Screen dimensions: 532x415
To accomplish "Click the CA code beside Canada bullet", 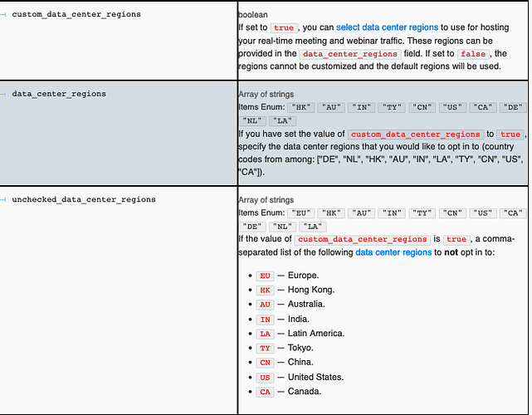I will pos(265,392).
